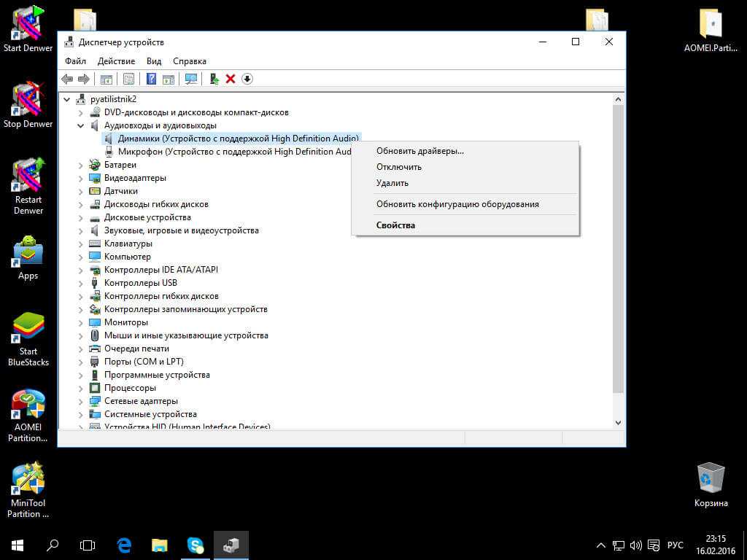The width and height of the screenshot is (747, 560).
Task: Collapse the Аудиовходы и аудиовыходы node
Action: point(81,125)
